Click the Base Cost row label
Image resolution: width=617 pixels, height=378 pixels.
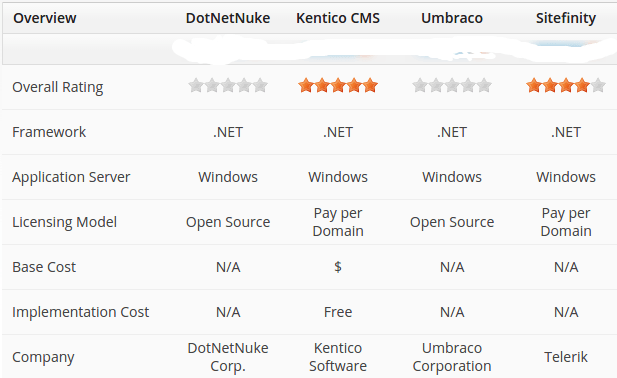[44, 267]
